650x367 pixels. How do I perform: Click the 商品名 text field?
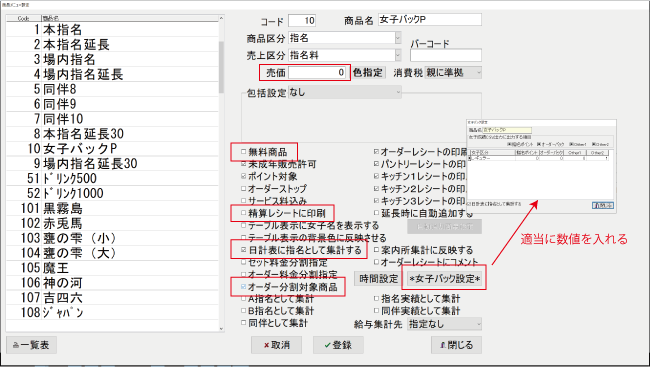[430, 20]
